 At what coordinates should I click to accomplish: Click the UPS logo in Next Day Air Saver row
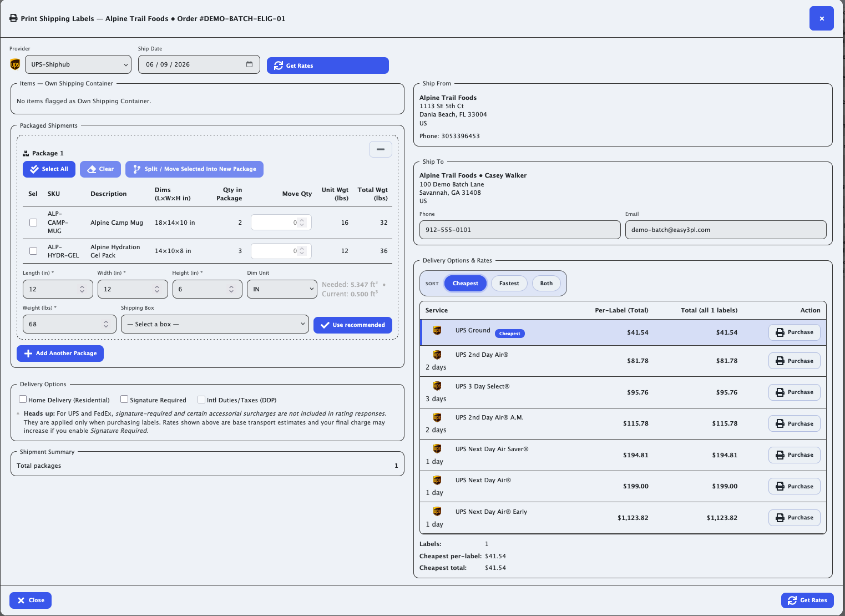click(437, 448)
